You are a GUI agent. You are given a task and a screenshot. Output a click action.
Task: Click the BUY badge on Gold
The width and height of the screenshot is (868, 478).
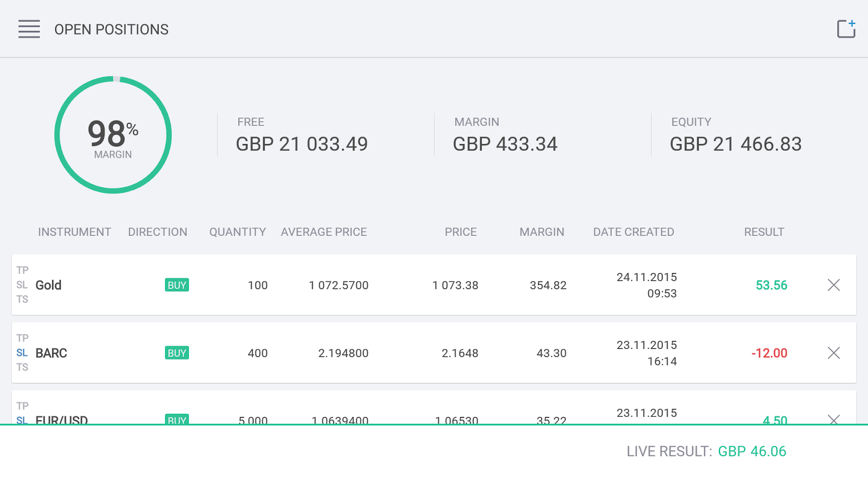click(x=177, y=285)
